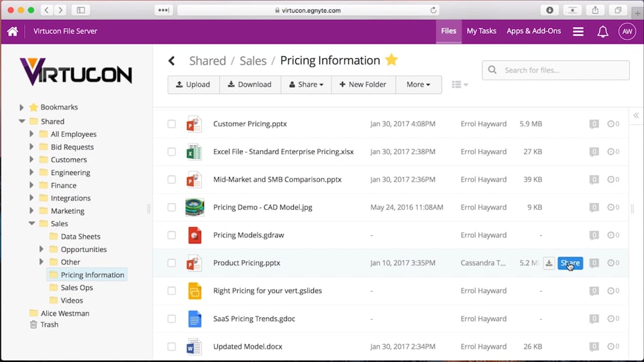
Task: Click comment count icon for Customer Pricing.pptx
Action: tap(594, 124)
